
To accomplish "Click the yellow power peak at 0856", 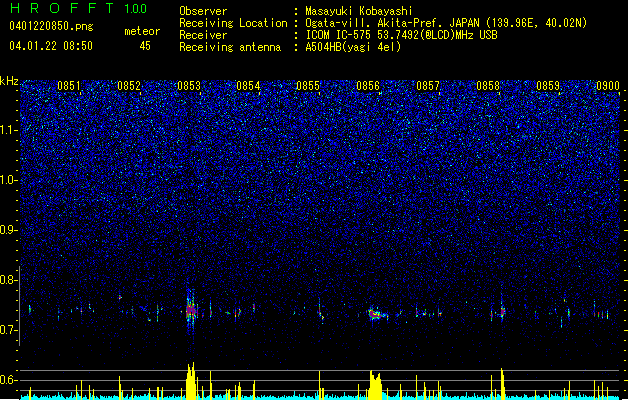I will coord(375,385).
